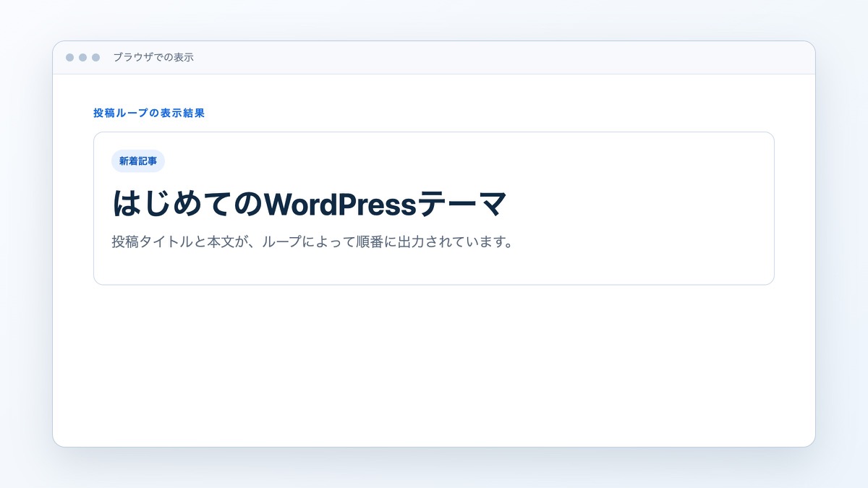868x488 pixels.
Task: Click the ブラウザでの表示 window title
Action: 153,57
